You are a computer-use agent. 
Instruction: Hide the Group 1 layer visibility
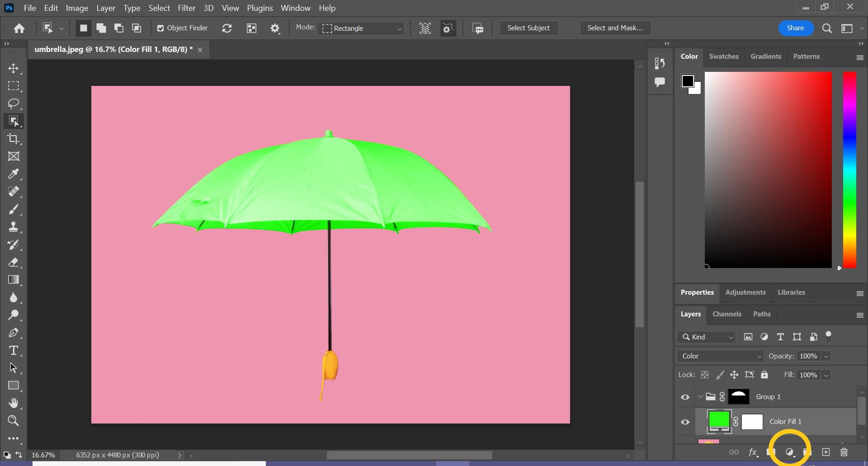[685, 397]
